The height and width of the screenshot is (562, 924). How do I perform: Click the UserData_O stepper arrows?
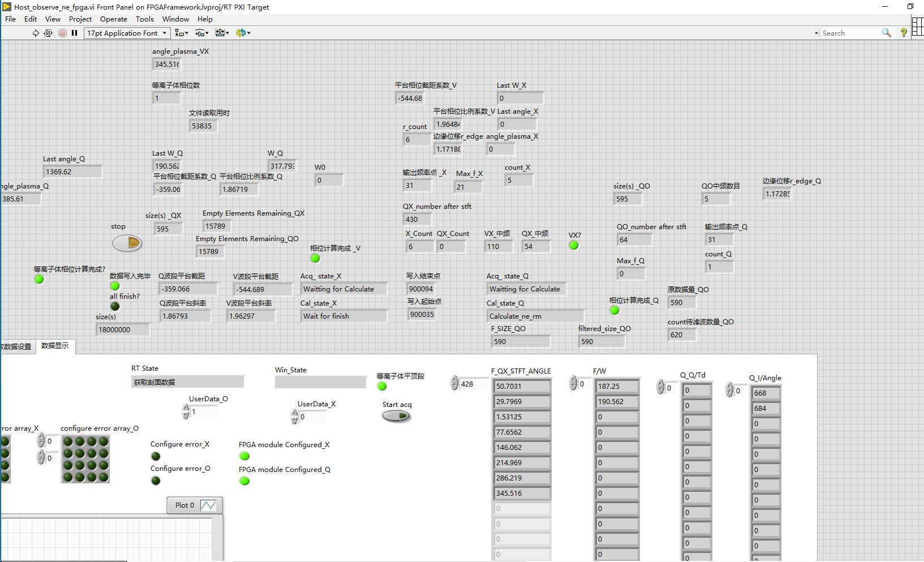(186, 412)
